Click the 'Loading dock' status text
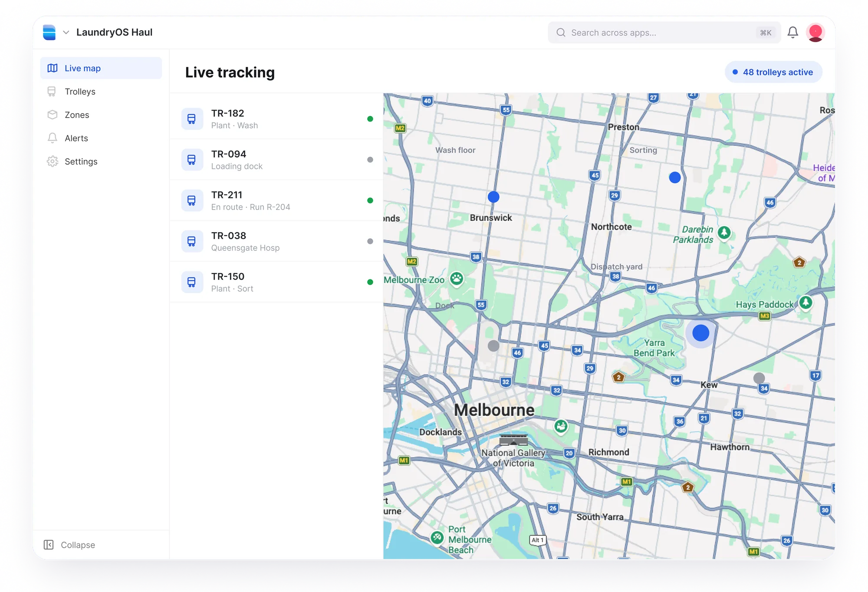This screenshot has height=592, width=868. 237,166
